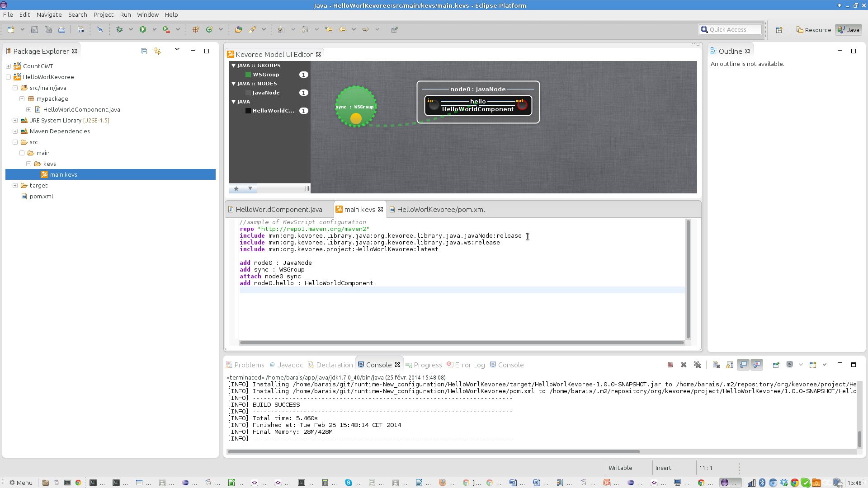
Task: Click the sync : WSGroup green circle node
Action: click(x=356, y=107)
